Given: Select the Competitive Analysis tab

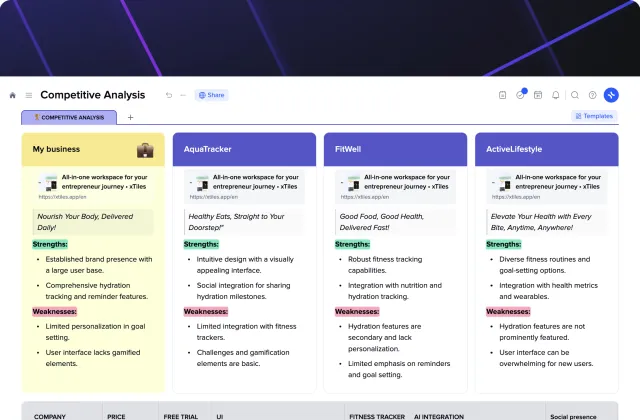Looking at the screenshot, I should (69, 117).
